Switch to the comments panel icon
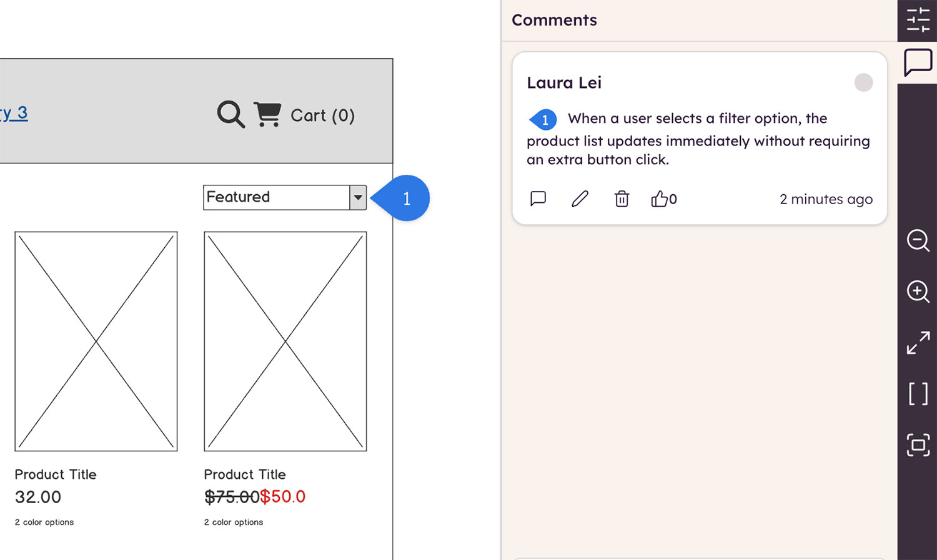Image resolution: width=937 pixels, height=560 pixels. pos(918,62)
